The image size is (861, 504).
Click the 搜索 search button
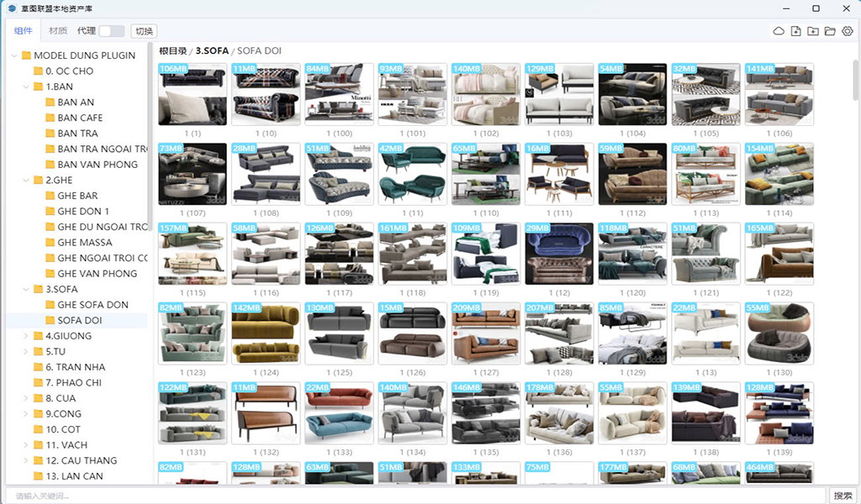pos(843,496)
